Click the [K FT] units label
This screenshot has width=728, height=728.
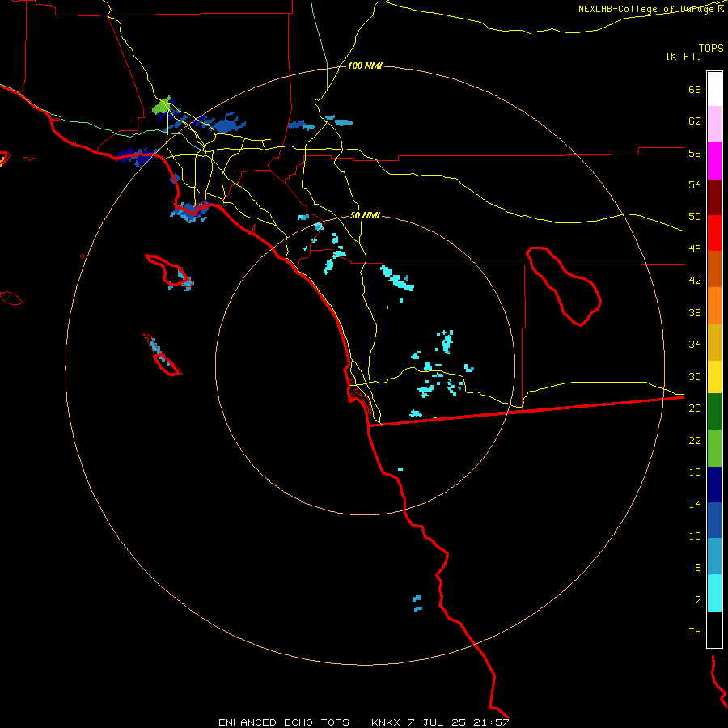click(x=684, y=57)
